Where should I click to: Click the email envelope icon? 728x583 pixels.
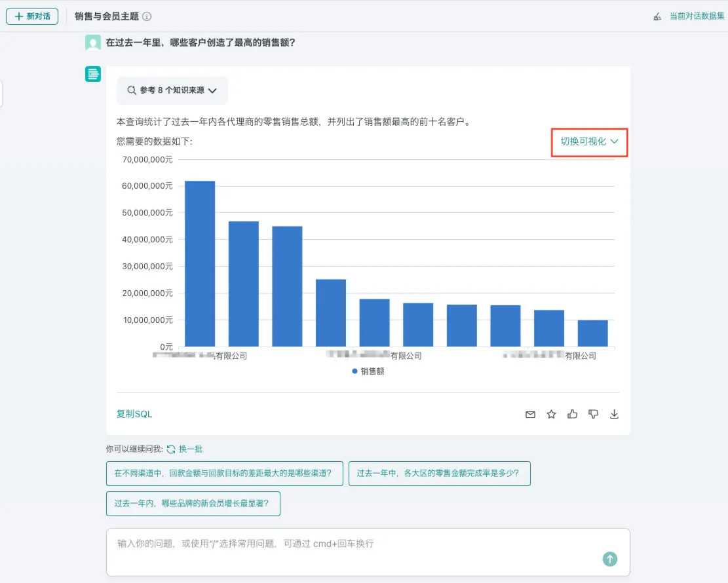click(x=530, y=414)
